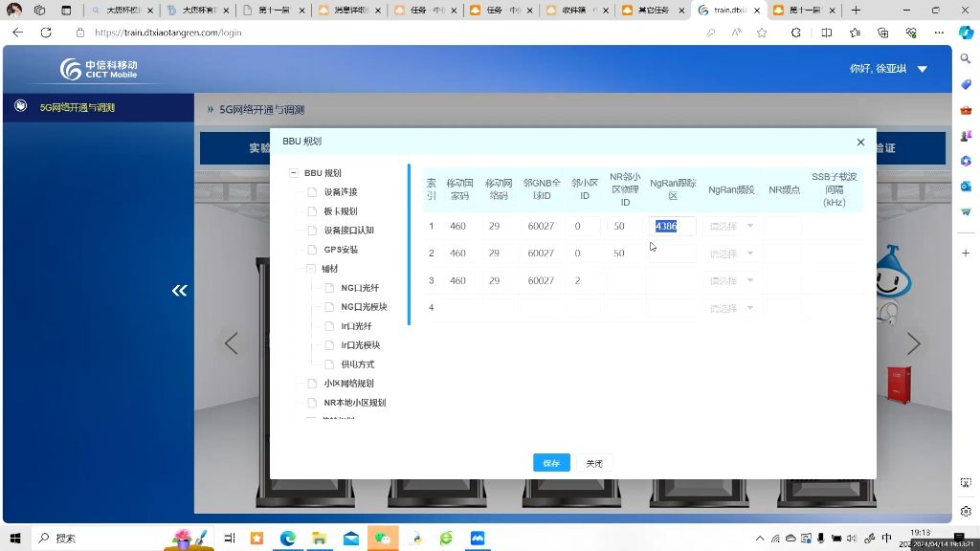Click the 保存 button

(x=551, y=463)
